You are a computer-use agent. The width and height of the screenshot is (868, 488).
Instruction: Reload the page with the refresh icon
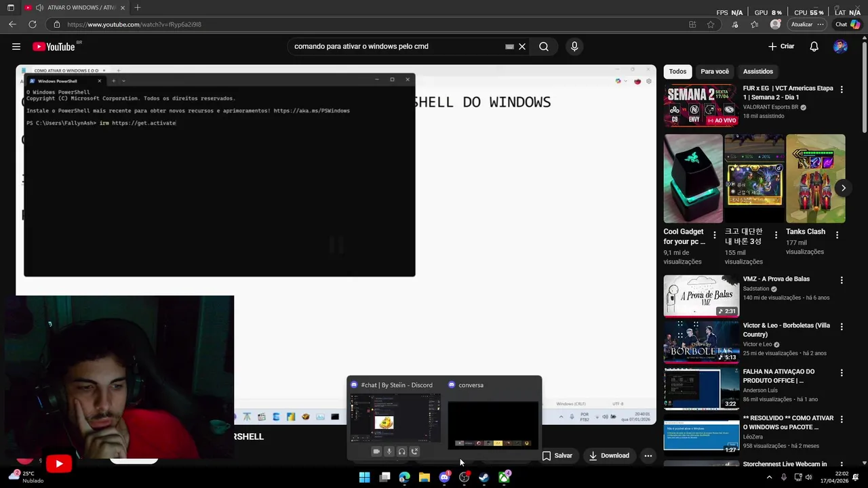coord(32,24)
